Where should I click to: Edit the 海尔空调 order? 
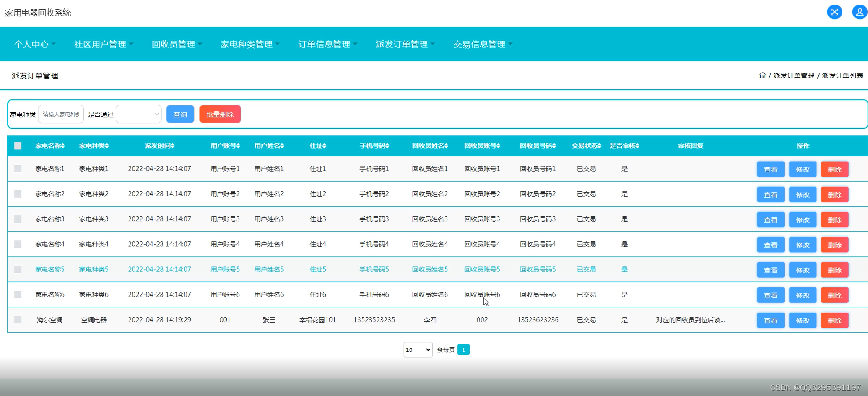[x=802, y=320]
